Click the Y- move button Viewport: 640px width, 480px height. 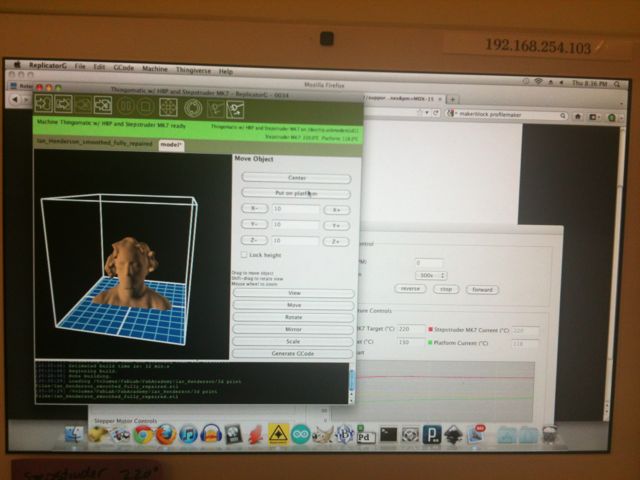(x=255, y=224)
